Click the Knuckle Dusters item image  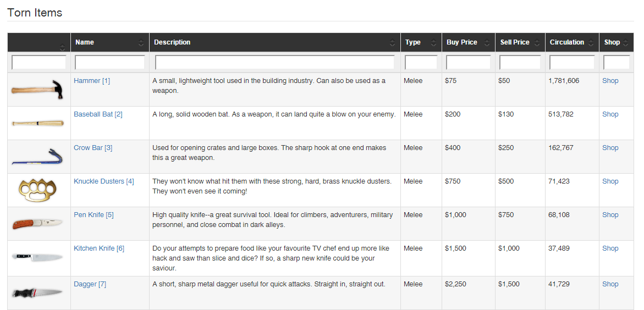tap(38, 190)
